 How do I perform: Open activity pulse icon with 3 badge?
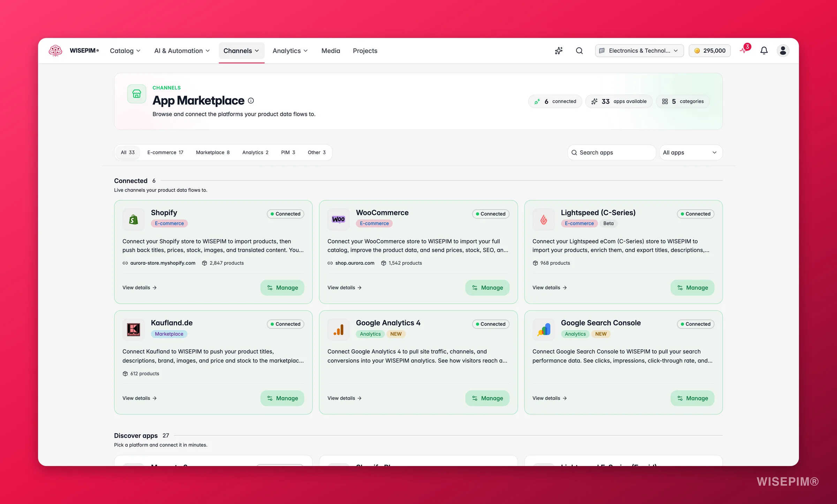pyautogui.click(x=745, y=50)
